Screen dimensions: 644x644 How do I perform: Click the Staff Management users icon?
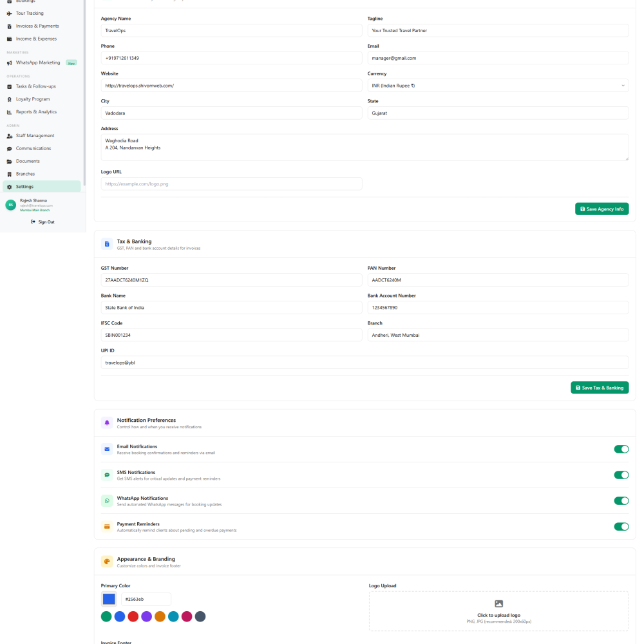[x=10, y=136]
